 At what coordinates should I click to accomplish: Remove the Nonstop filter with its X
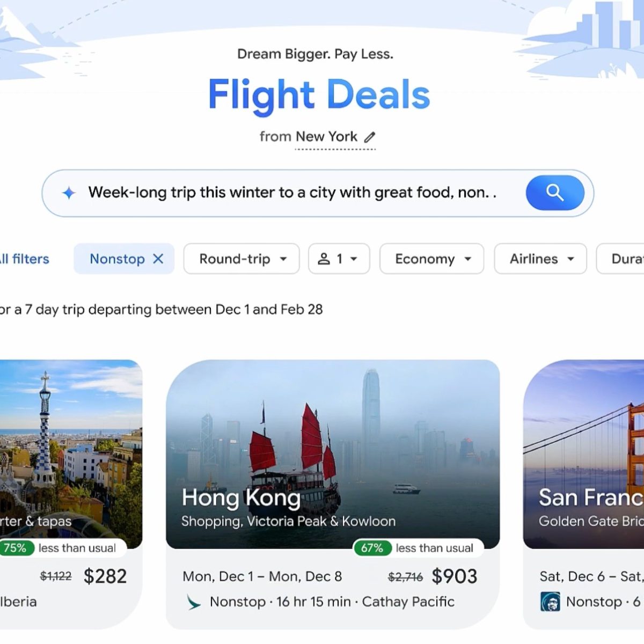click(158, 259)
